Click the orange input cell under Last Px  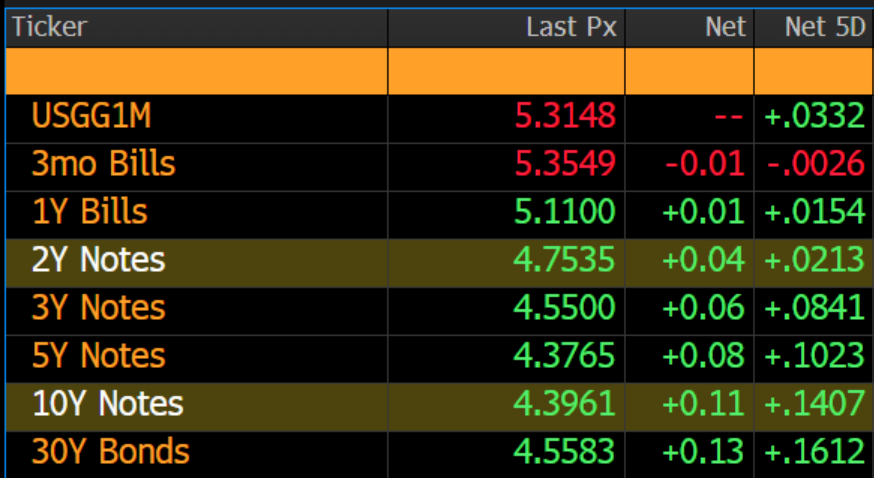[x=506, y=71]
